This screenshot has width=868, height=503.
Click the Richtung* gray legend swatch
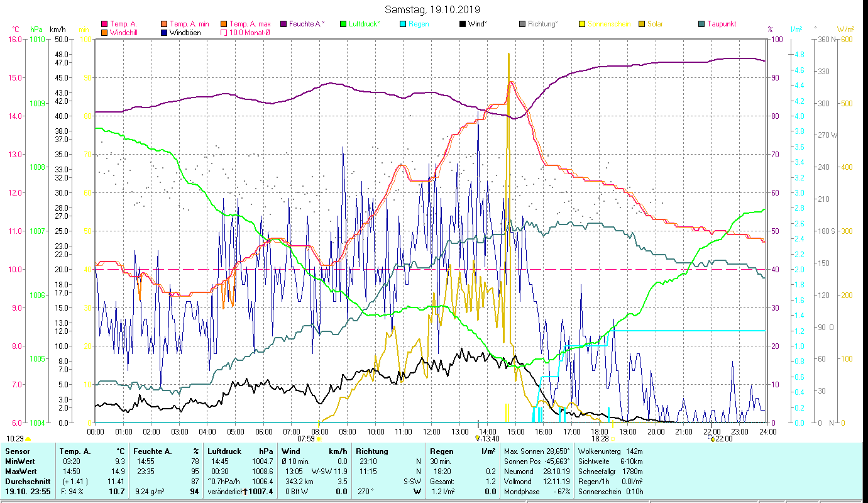click(522, 25)
